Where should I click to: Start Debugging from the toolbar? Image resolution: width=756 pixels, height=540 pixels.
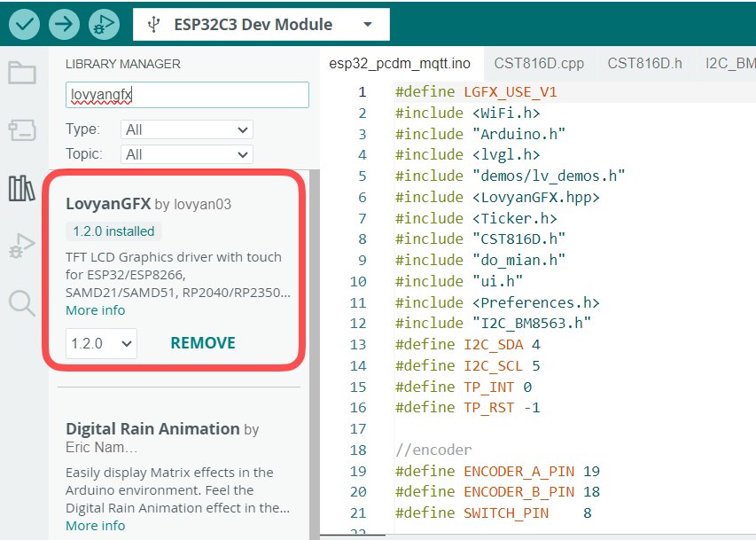104,24
